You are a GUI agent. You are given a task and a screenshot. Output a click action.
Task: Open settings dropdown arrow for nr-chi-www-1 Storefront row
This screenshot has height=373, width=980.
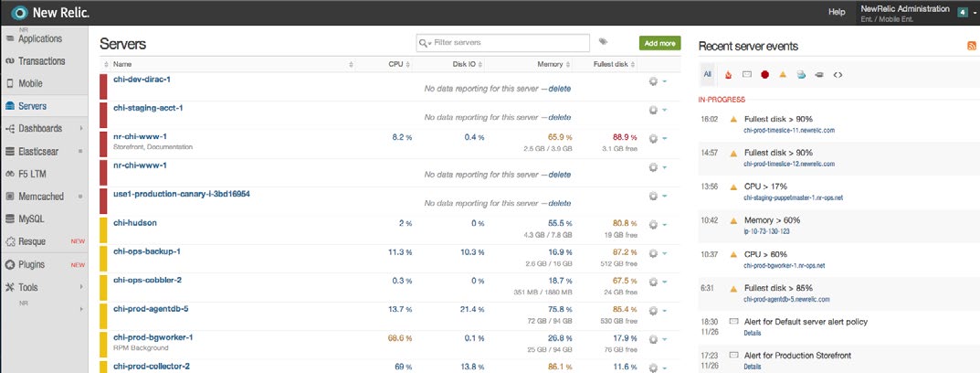[664, 138]
